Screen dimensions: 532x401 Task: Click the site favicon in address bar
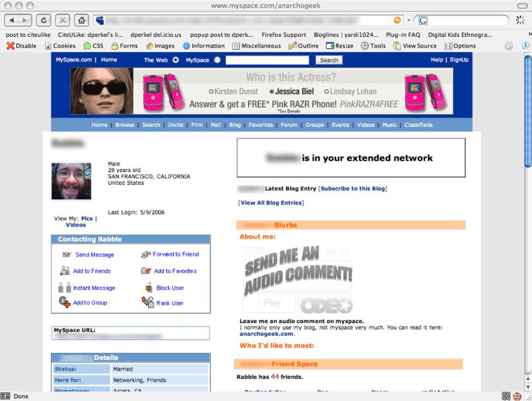coord(100,21)
